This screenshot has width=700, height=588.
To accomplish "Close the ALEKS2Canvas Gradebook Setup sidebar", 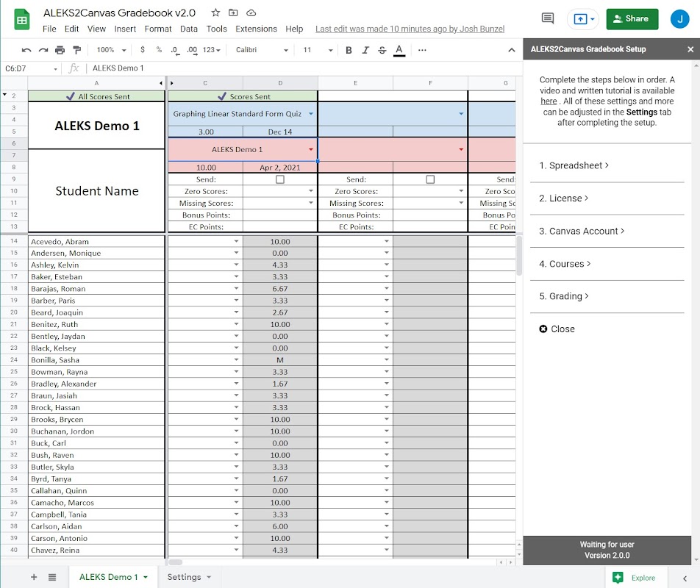I will click(x=690, y=49).
